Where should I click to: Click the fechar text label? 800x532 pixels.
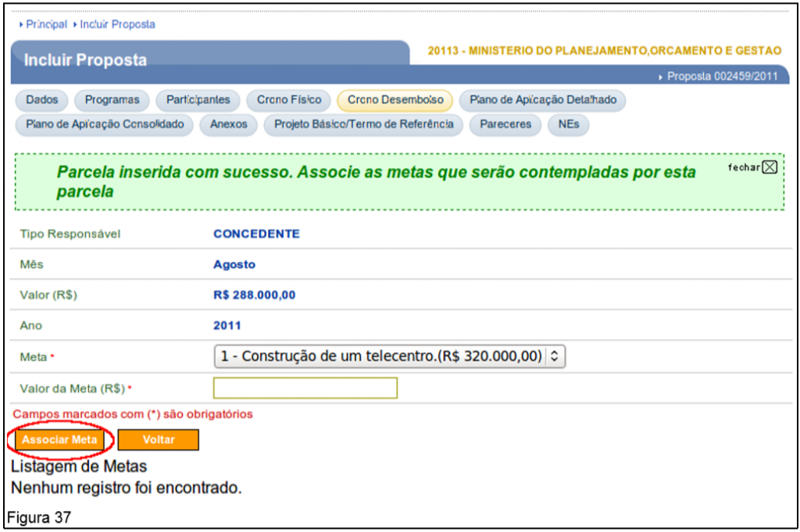(743, 167)
